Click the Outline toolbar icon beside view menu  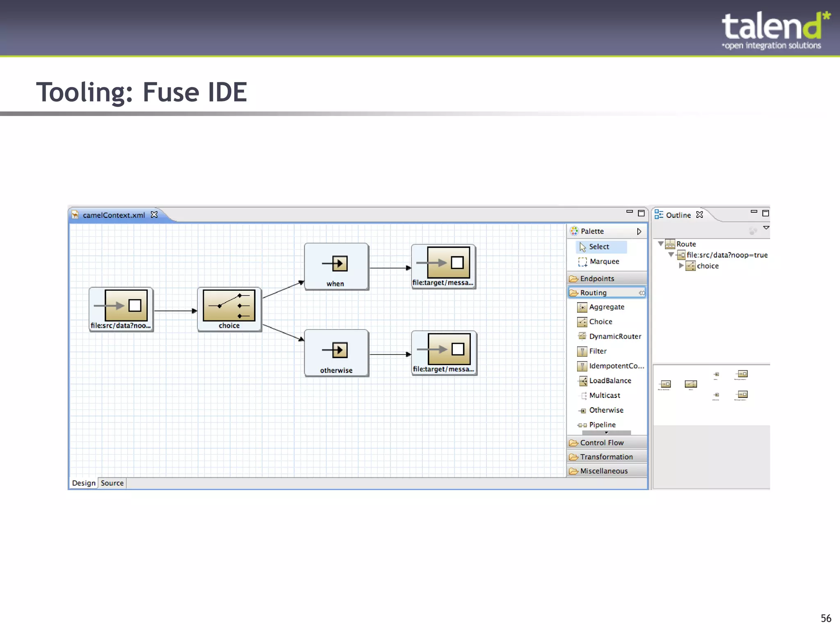(x=753, y=231)
